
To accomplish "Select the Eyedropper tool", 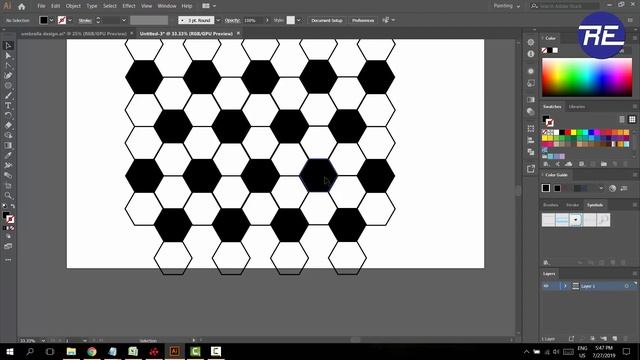I will (x=8, y=156).
